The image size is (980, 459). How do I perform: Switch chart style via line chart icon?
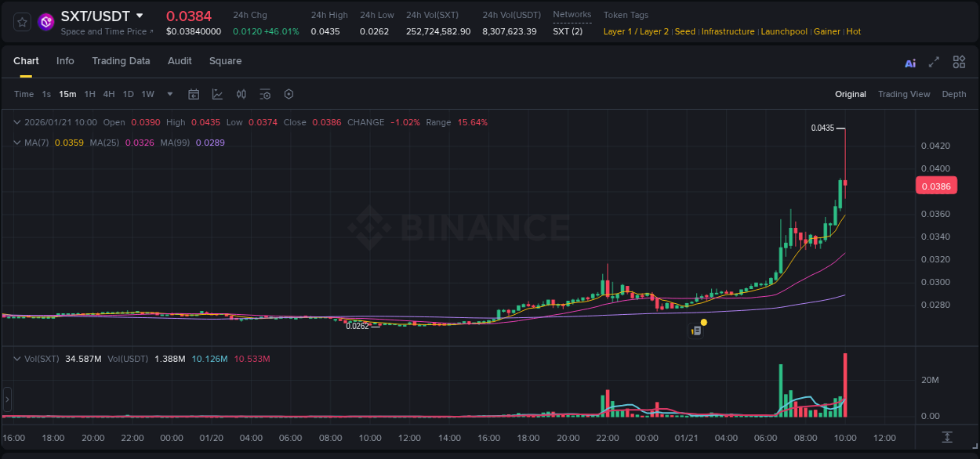(x=217, y=94)
